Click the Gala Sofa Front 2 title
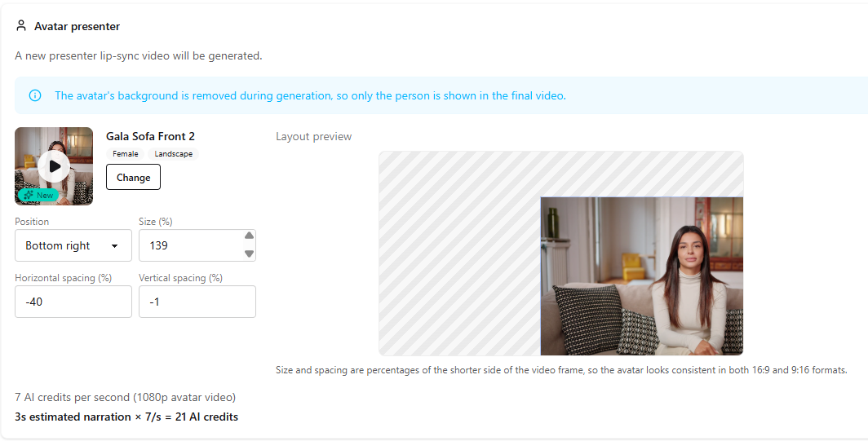This screenshot has height=441, width=868. point(151,136)
